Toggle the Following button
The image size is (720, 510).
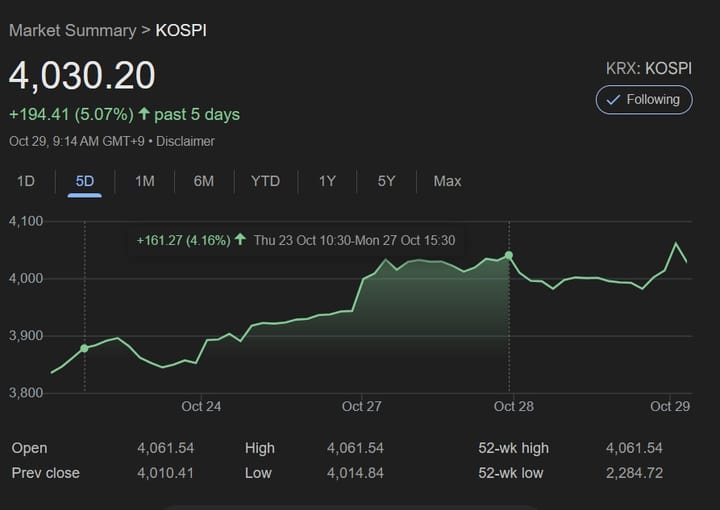(x=644, y=100)
